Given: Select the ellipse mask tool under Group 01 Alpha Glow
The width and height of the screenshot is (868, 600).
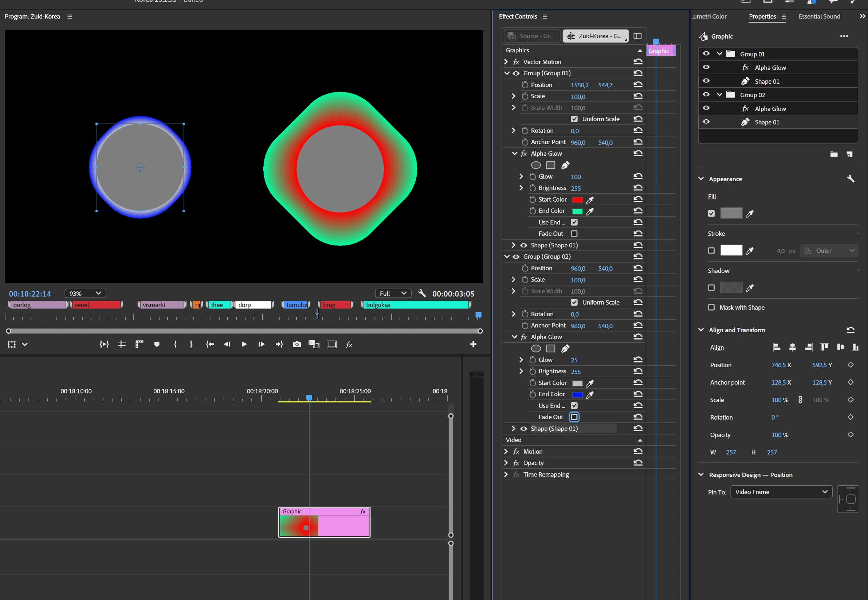Looking at the screenshot, I should click(x=536, y=165).
